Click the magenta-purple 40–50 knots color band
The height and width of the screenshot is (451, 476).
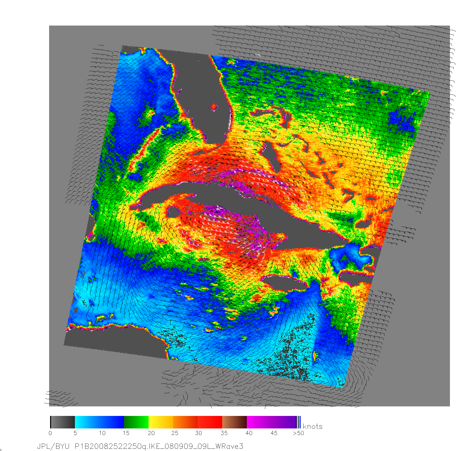click(x=272, y=422)
